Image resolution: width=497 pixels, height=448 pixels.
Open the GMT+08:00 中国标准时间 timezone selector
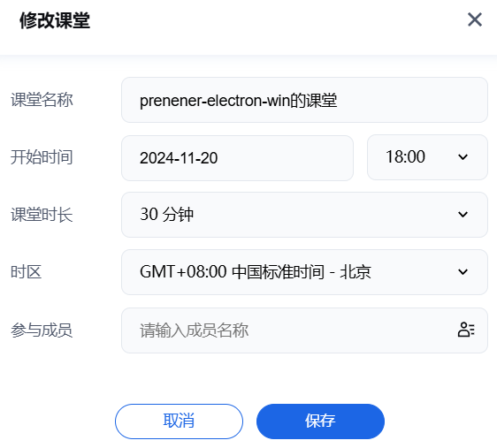point(304,272)
